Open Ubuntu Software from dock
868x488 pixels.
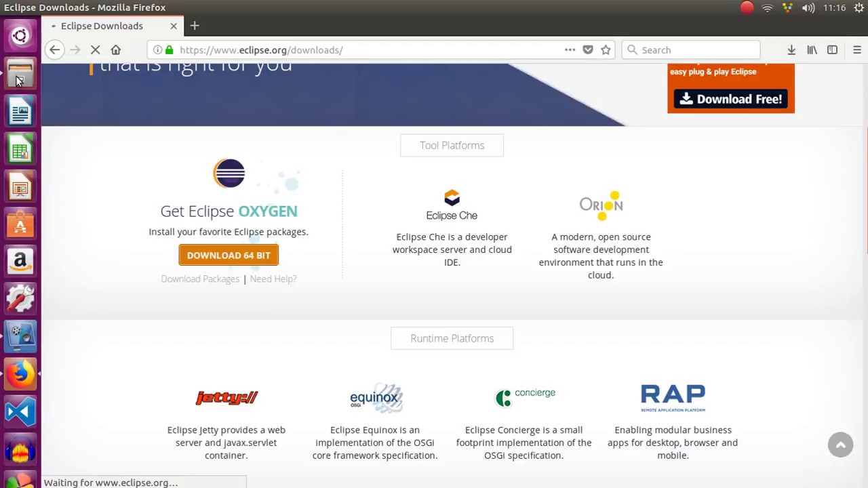(20, 225)
